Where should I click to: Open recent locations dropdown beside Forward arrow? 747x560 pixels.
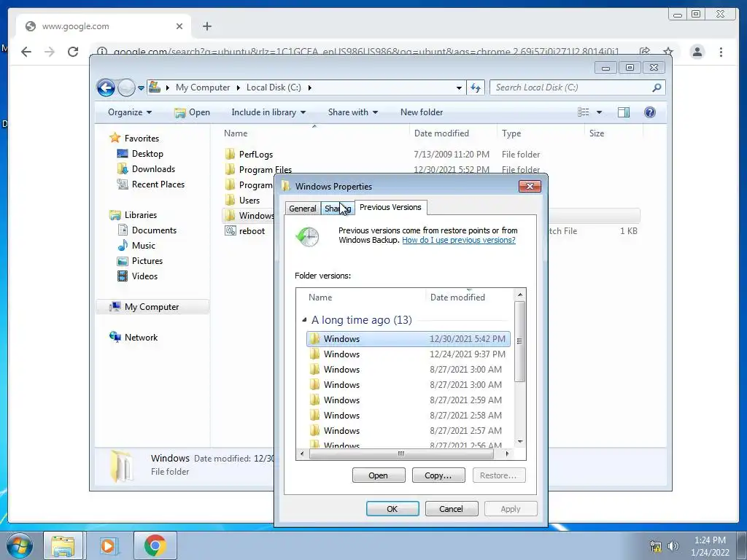(x=141, y=88)
